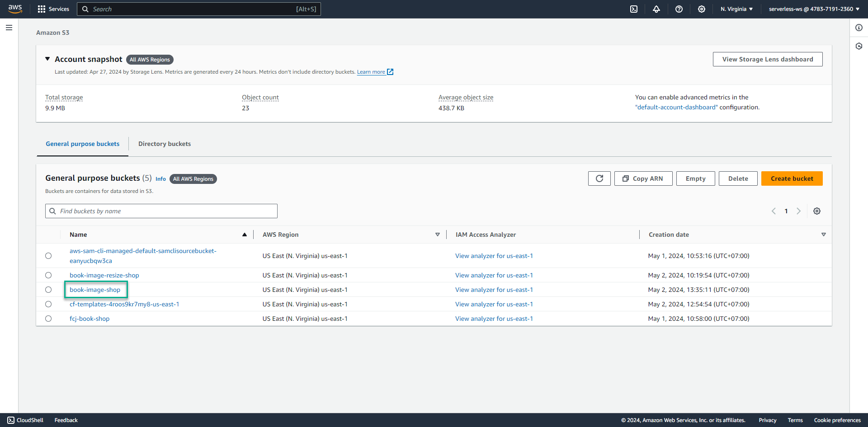This screenshot has width=868, height=427.
Task: Open the serverless-ws account menu
Action: (814, 9)
